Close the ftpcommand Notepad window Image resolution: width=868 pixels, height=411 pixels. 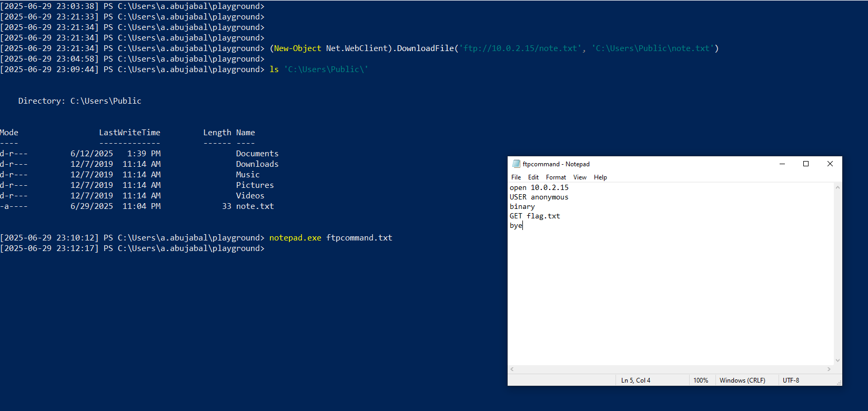click(x=830, y=164)
